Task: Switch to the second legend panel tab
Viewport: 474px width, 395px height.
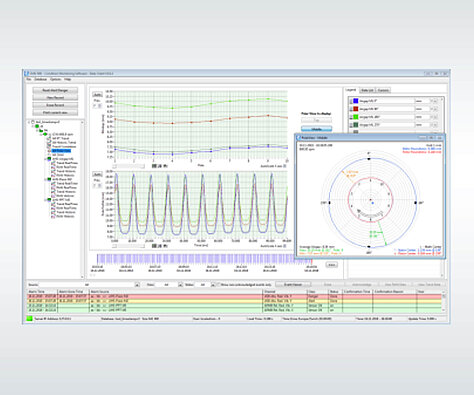Action: [367, 90]
